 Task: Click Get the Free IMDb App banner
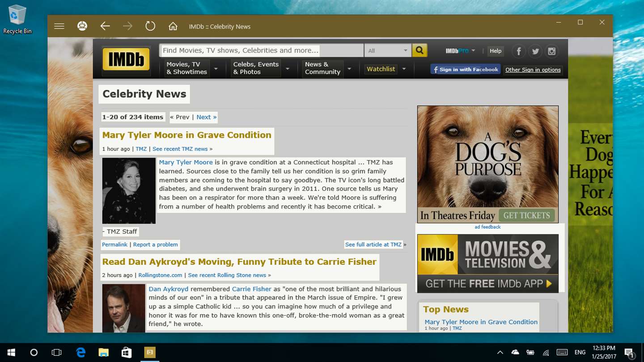[x=488, y=263]
